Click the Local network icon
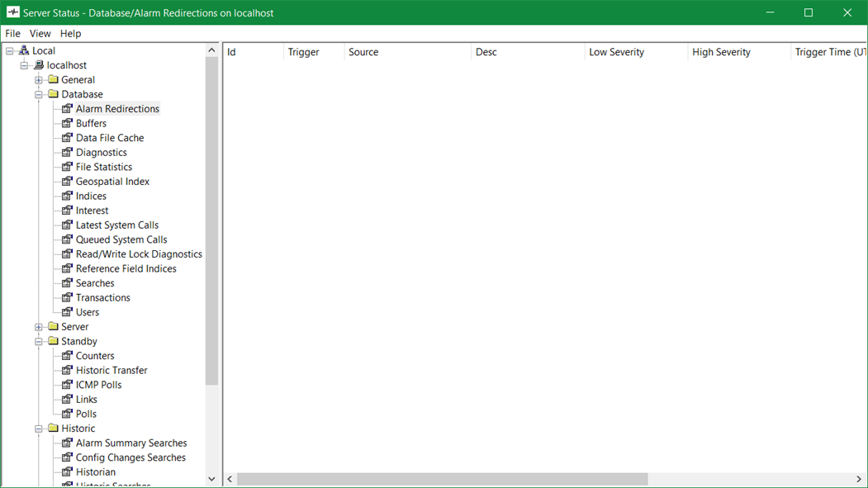Image resolution: width=868 pixels, height=488 pixels. pyautogui.click(x=24, y=51)
